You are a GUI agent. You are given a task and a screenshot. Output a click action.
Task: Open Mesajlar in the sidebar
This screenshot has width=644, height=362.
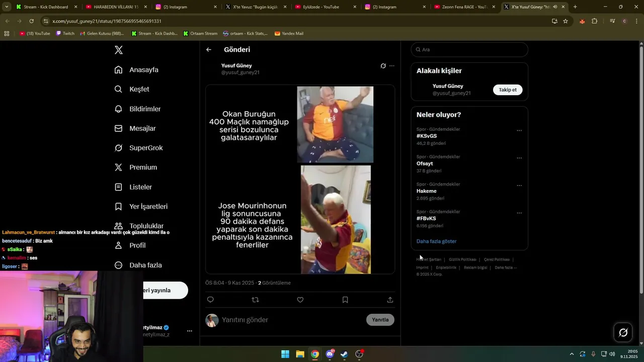tap(135, 128)
